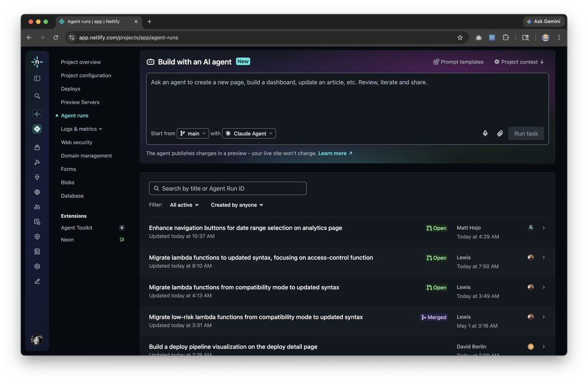This screenshot has width=588, height=383.
Task: Click the Netlify team icon below search
Action: pyautogui.click(x=37, y=114)
